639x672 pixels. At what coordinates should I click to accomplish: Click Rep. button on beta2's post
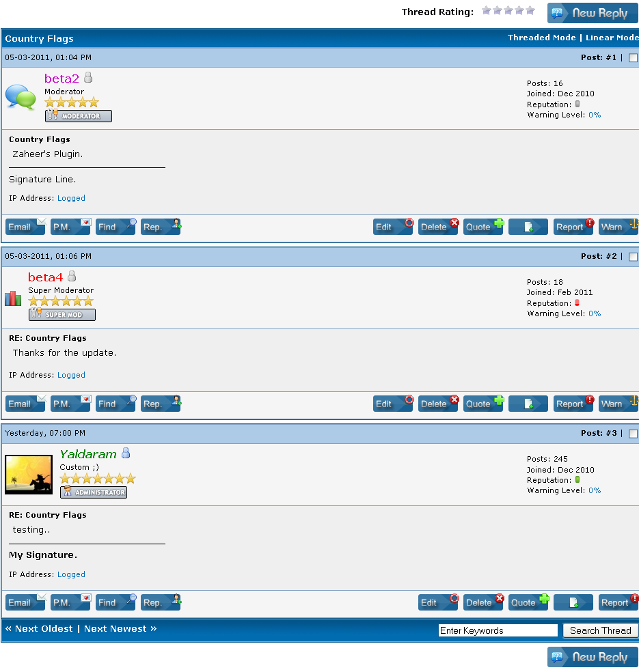pyautogui.click(x=161, y=227)
